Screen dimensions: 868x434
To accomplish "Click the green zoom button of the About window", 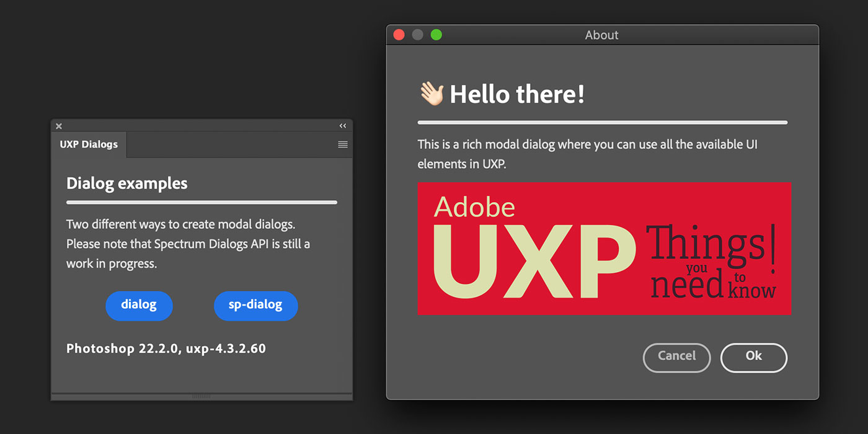I will tap(436, 35).
